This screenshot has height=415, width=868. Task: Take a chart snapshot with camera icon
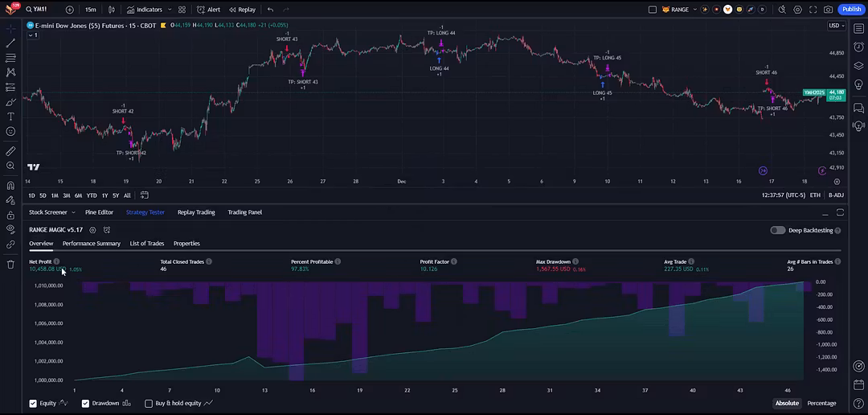[x=828, y=10]
